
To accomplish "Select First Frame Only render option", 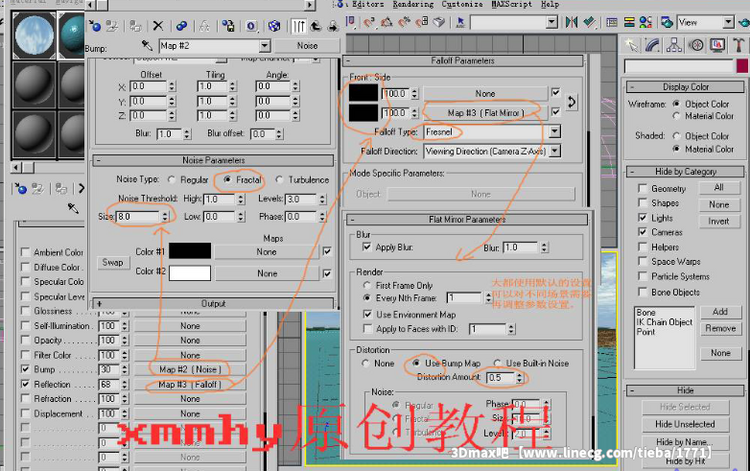I will coord(367,285).
